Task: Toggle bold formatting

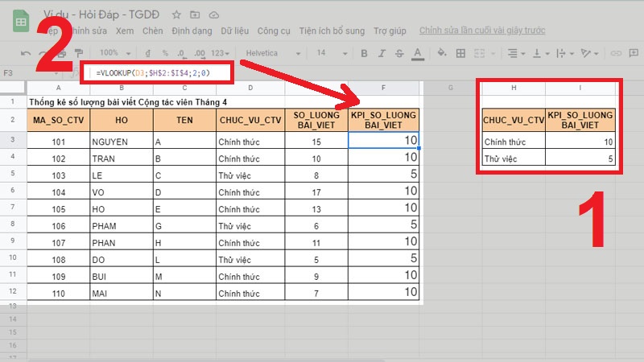Action: pyautogui.click(x=363, y=53)
